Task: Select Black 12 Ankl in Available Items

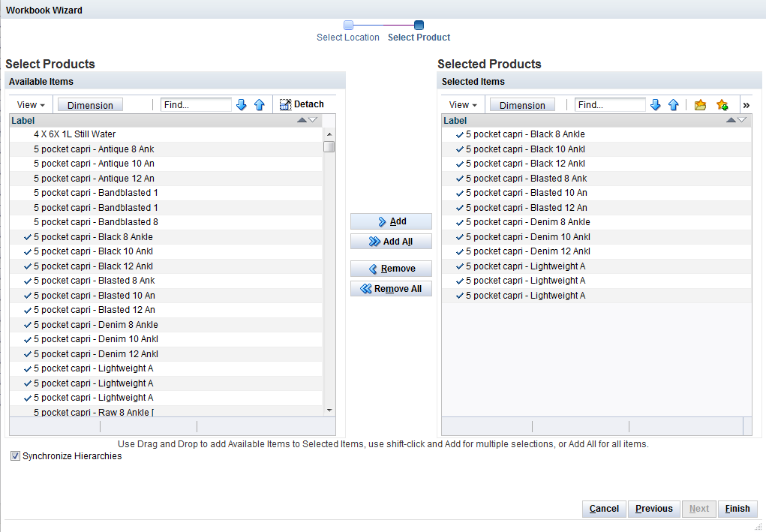Action: [166, 266]
